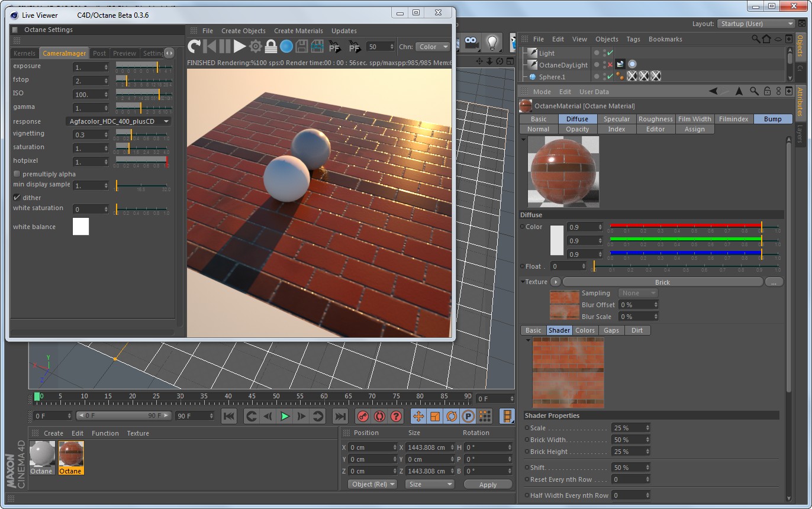Open the Bookmarks menu in Objects panel
The image size is (812, 509).
(x=665, y=39)
